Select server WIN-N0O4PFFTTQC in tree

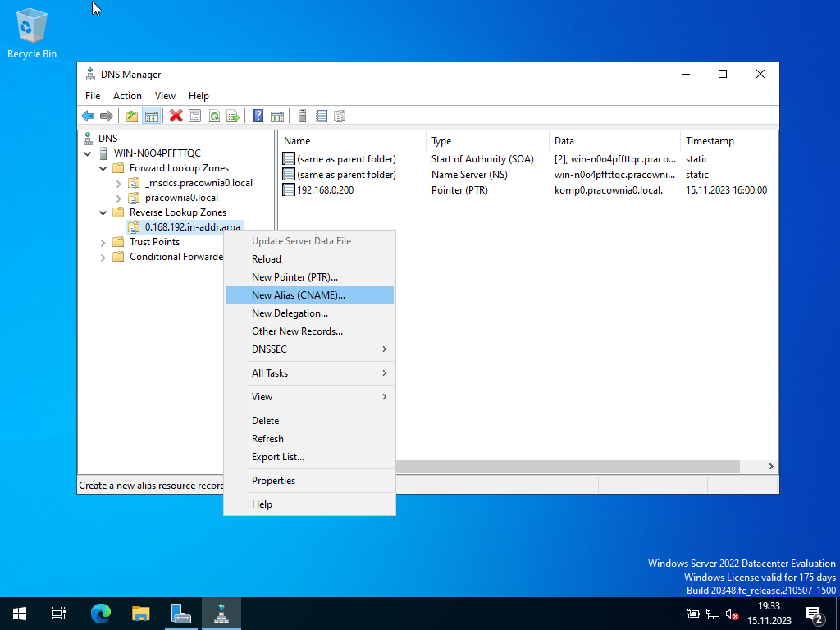(157, 153)
